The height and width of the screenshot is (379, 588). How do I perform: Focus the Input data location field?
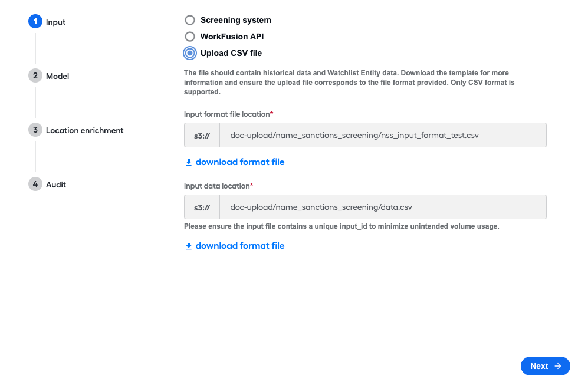tap(383, 207)
